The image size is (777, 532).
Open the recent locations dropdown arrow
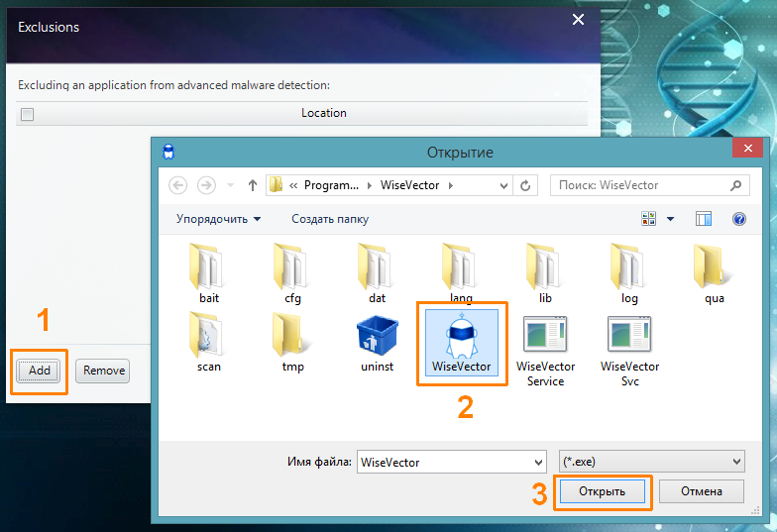[230, 185]
